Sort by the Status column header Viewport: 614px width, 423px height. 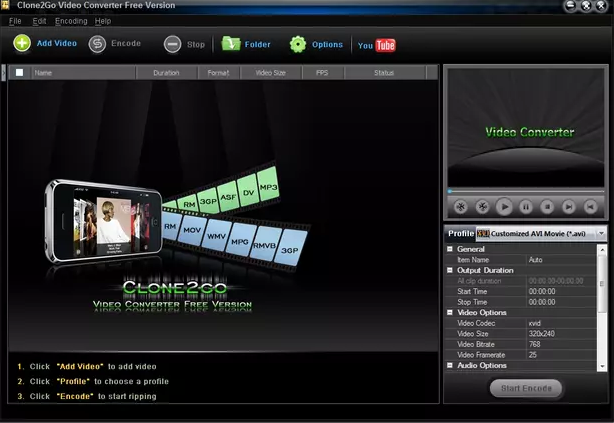click(x=384, y=73)
